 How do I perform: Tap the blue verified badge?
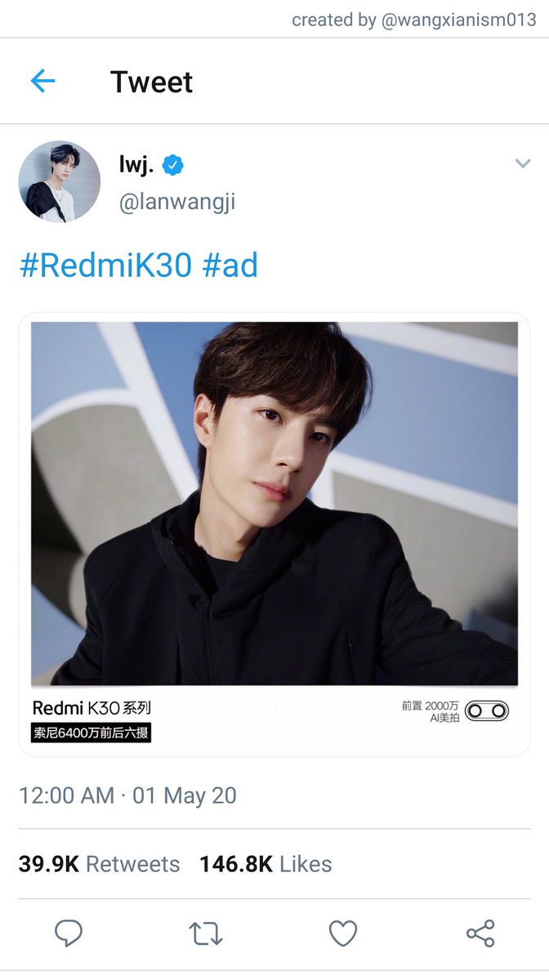point(172,166)
